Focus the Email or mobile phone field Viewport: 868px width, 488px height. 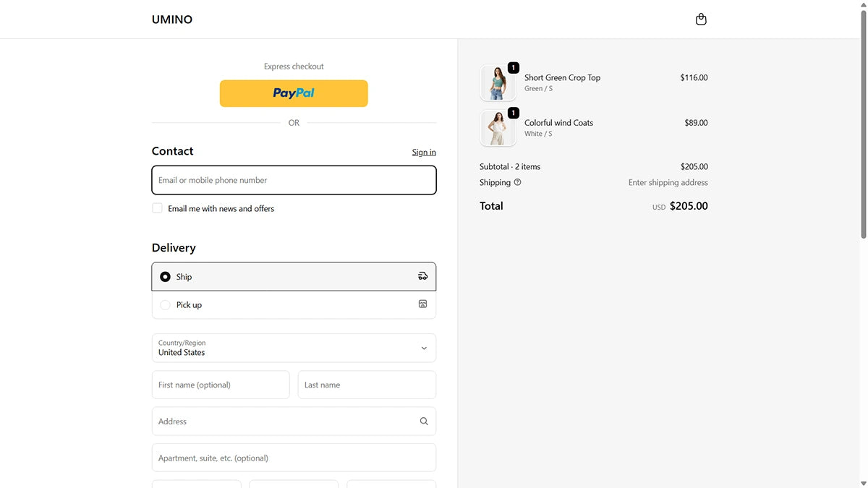click(x=294, y=180)
